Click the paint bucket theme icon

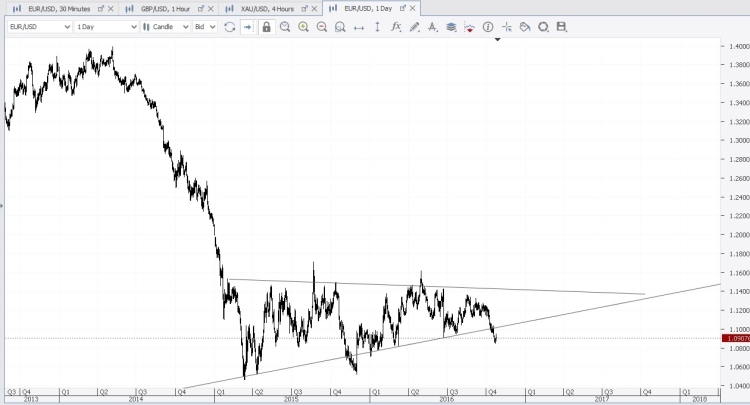pyautogui.click(x=525, y=27)
